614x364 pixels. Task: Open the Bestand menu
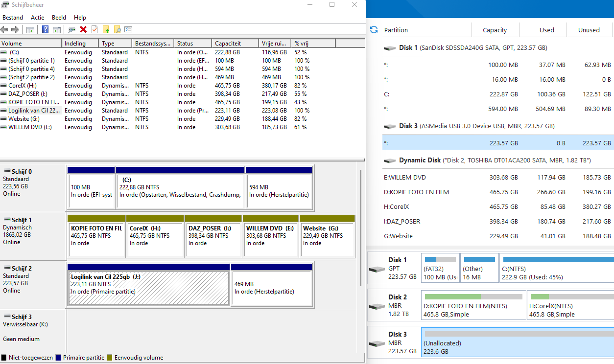tap(13, 18)
